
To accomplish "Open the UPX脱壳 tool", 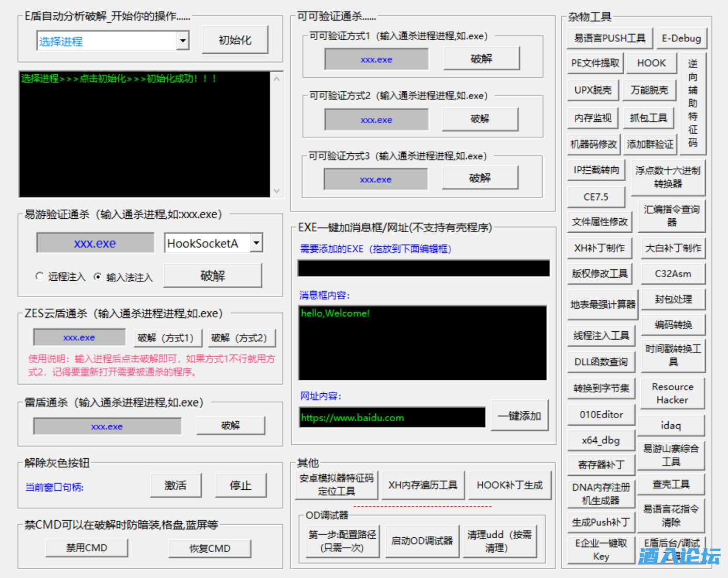I will (593, 90).
